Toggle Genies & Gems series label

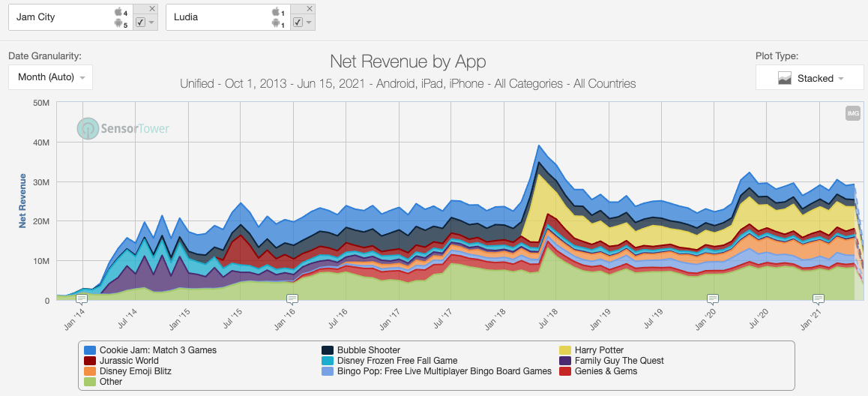click(606, 371)
